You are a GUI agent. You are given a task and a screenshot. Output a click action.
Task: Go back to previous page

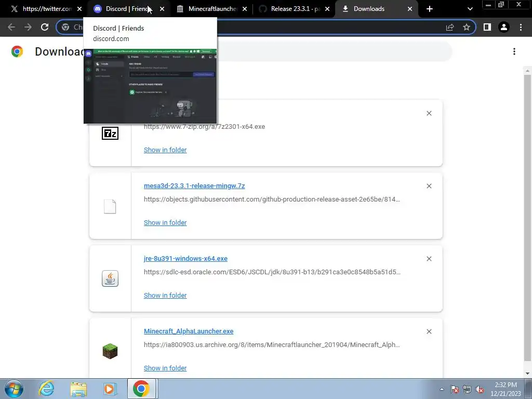coord(11,27)
